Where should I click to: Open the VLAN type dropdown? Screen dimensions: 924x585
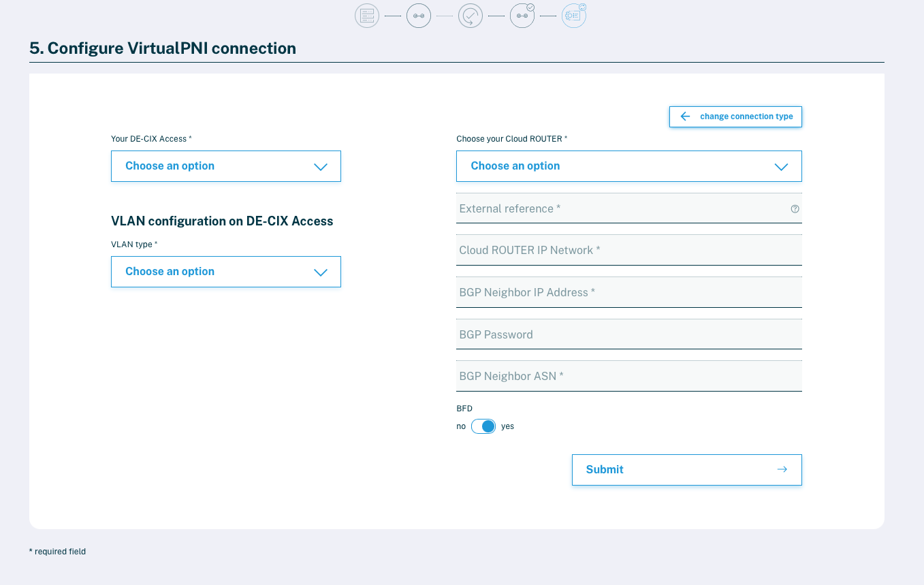click(x=226, y=272)
